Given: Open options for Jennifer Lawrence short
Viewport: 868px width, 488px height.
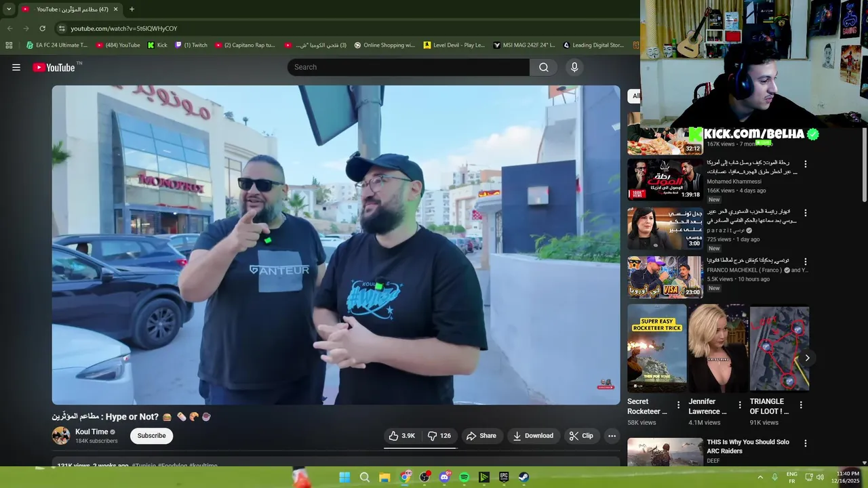Looking at the screenshot, I should [x=740, y=405].
